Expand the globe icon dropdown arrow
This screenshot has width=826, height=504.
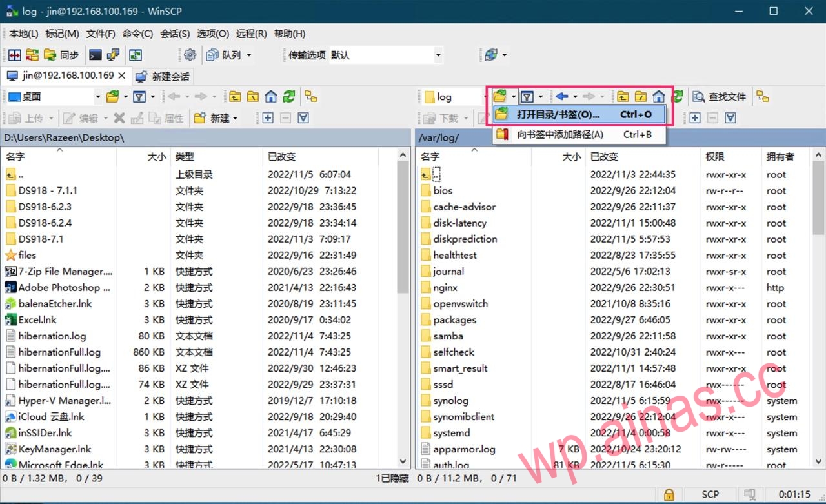504,55
